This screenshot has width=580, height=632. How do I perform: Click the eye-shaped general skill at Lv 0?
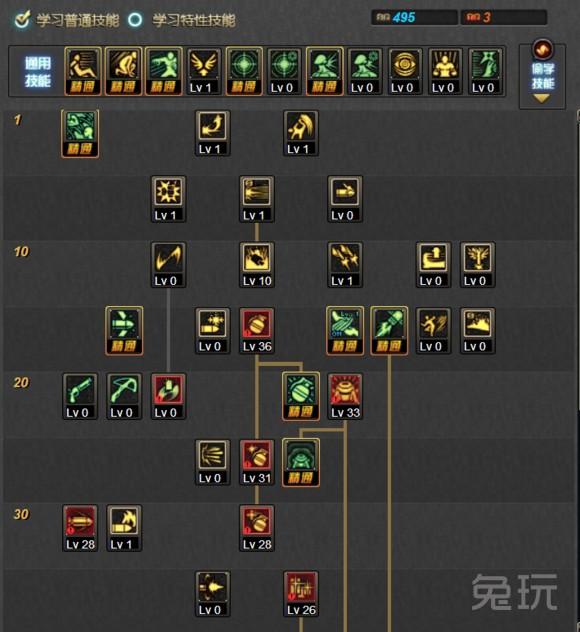(x=405, y=71)
